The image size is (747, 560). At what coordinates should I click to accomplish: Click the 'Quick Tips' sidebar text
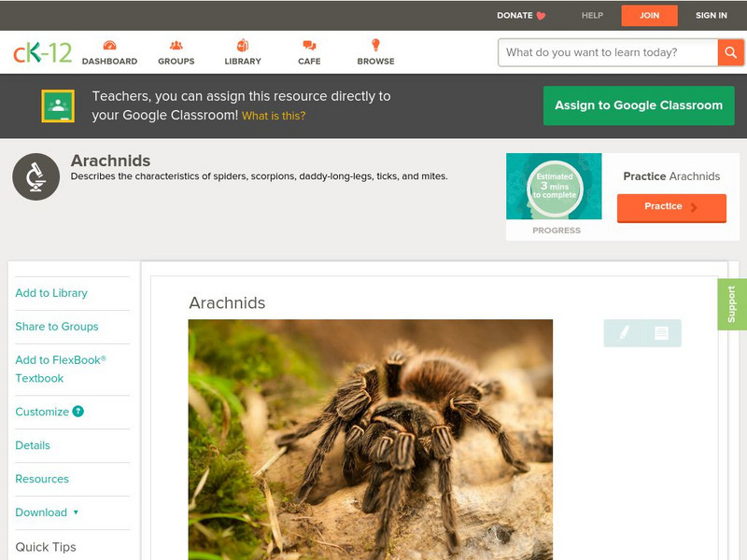[x=46, y=547]
